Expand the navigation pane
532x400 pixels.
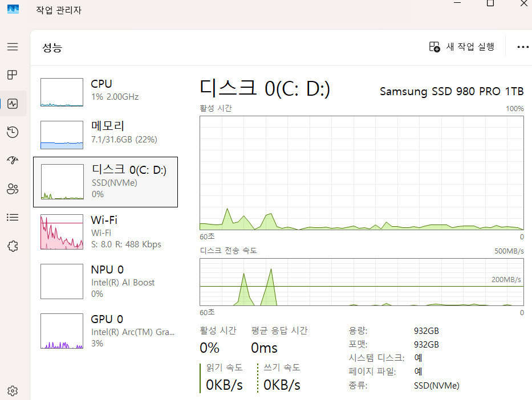click(x=13, y=47)
